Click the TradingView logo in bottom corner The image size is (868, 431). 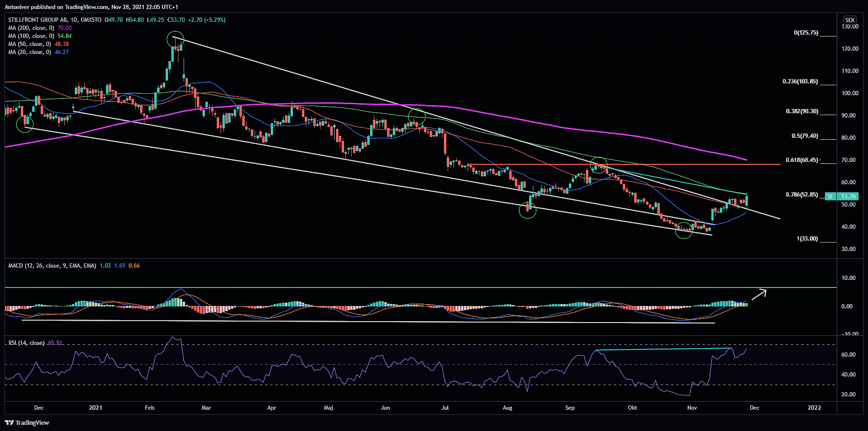point(27,422)
